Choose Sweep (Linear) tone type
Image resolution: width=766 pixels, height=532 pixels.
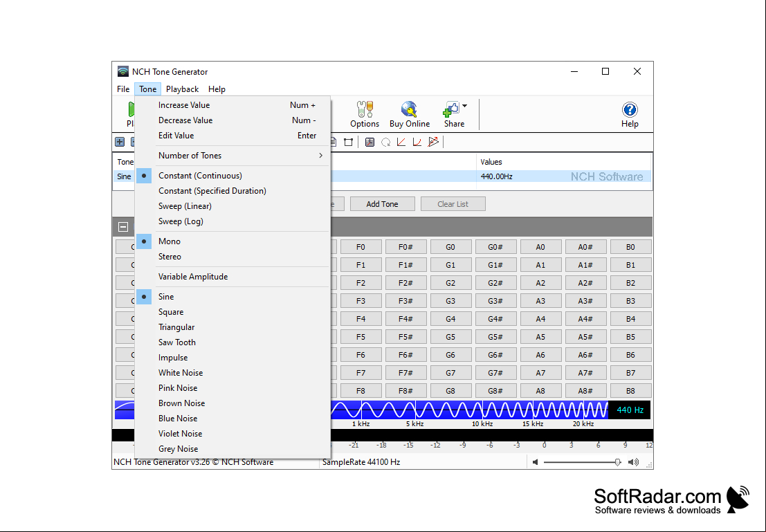pos(232,205)
